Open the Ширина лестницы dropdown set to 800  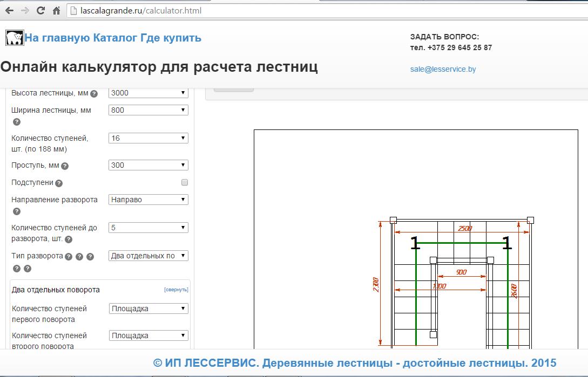(148, 110)
